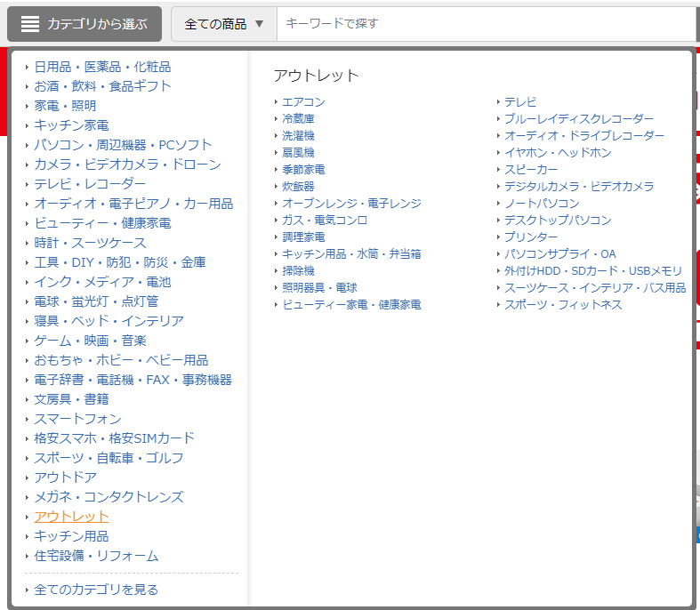Click the hamburger category menu icon
The image size is (700, 610).
tap(30, 24)
